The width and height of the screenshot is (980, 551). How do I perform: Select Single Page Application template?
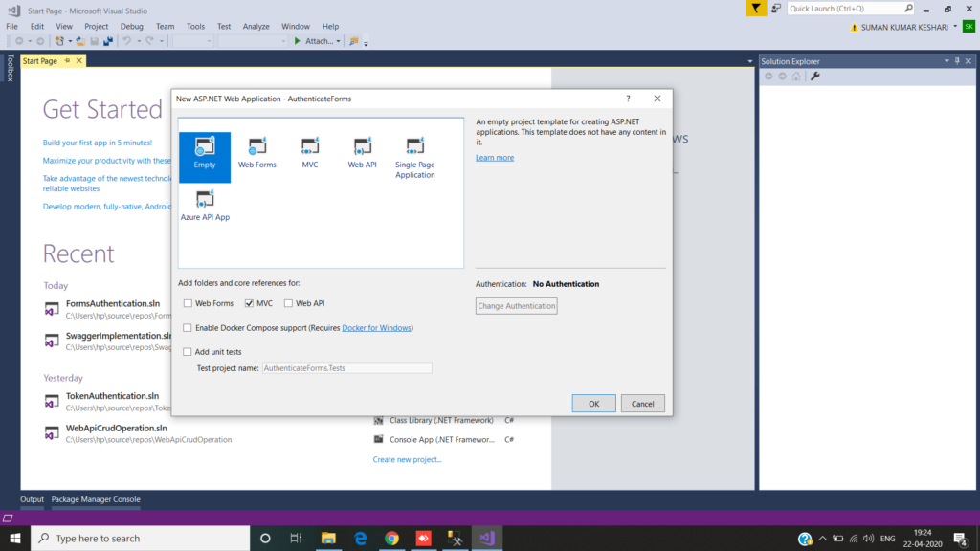[x=415, y=158]
